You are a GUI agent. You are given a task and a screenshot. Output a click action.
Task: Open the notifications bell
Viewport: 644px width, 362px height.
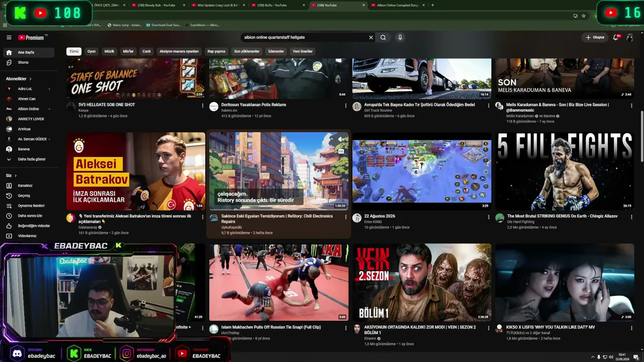(616, 37)
